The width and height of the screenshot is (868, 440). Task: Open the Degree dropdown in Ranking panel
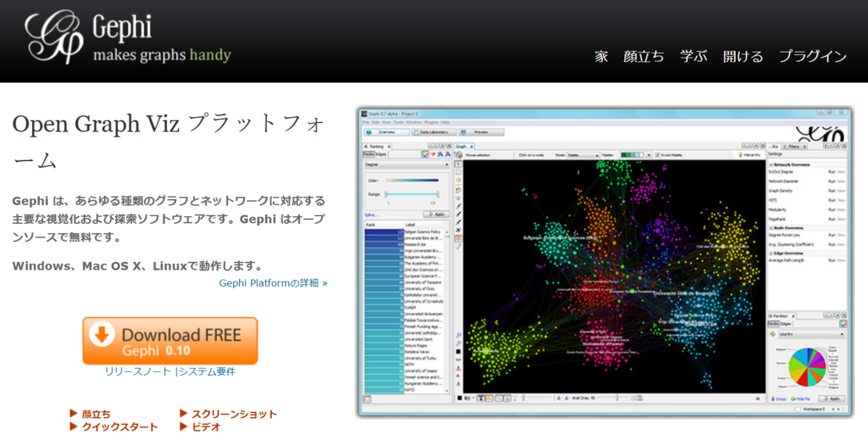pyautogui.click(x=406, y=165)
